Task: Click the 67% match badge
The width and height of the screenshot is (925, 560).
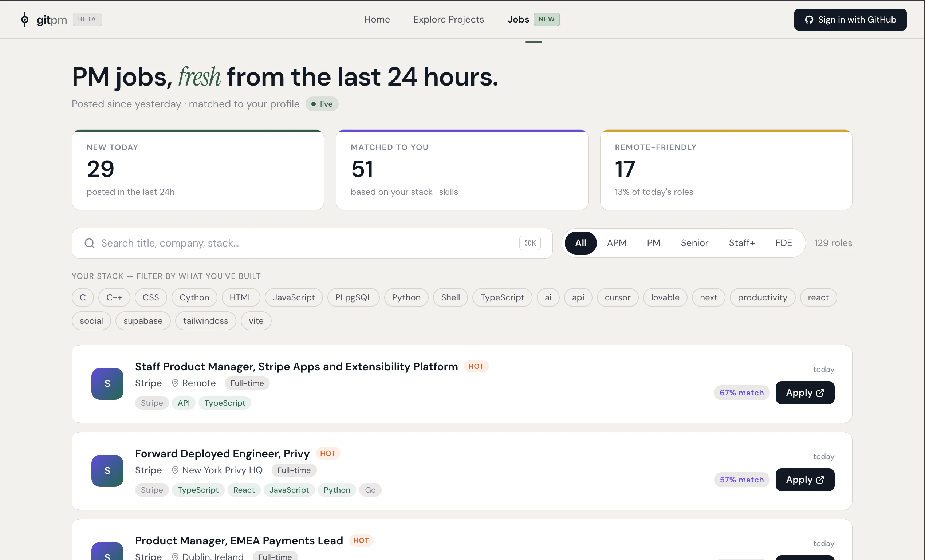Action: [741, 393]
